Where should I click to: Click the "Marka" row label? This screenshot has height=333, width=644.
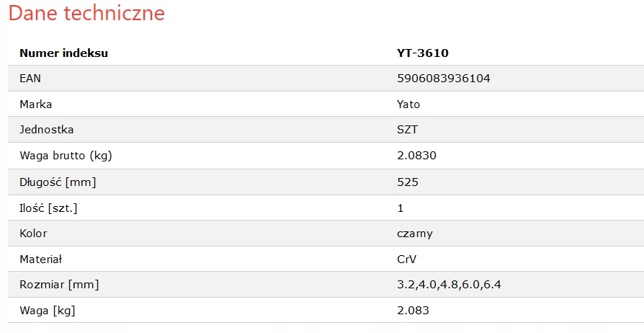36,104
